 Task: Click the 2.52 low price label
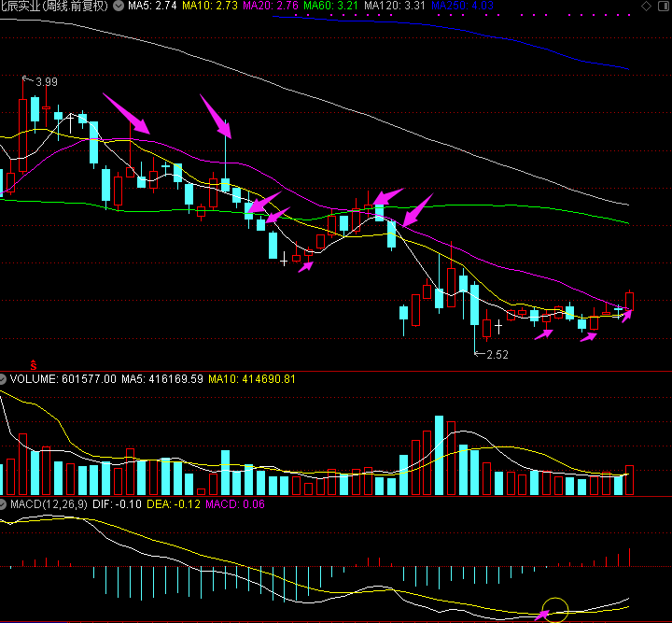point(497,355)
